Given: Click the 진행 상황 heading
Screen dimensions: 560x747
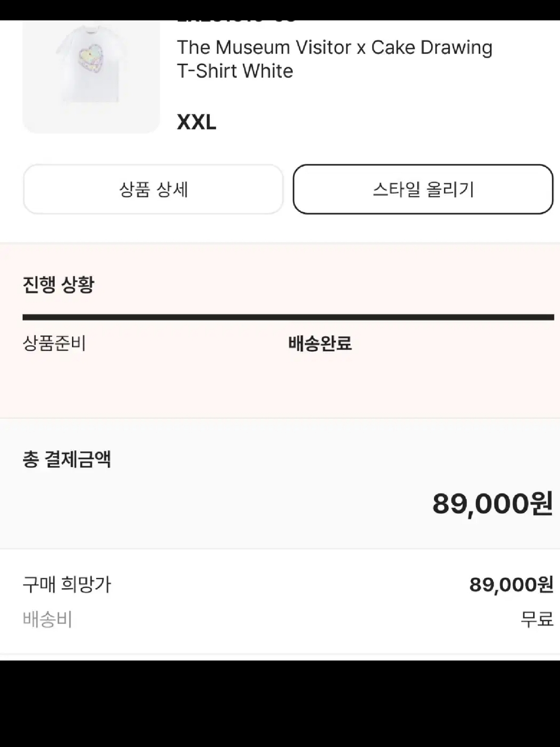Looking at the screenshot, I should coord(58,284).
